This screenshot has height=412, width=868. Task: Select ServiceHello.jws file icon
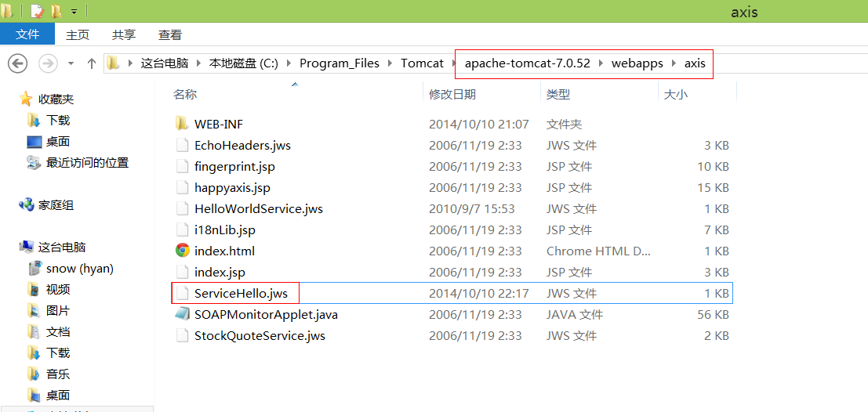click(182, 293)
